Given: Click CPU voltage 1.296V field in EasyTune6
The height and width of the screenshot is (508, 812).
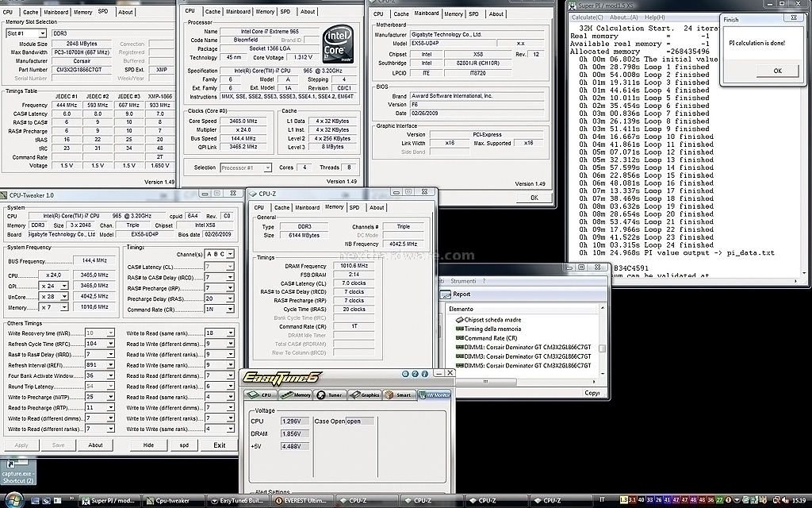Looking at the screenshot, I should pyautogui.click(x=294, y=421).
